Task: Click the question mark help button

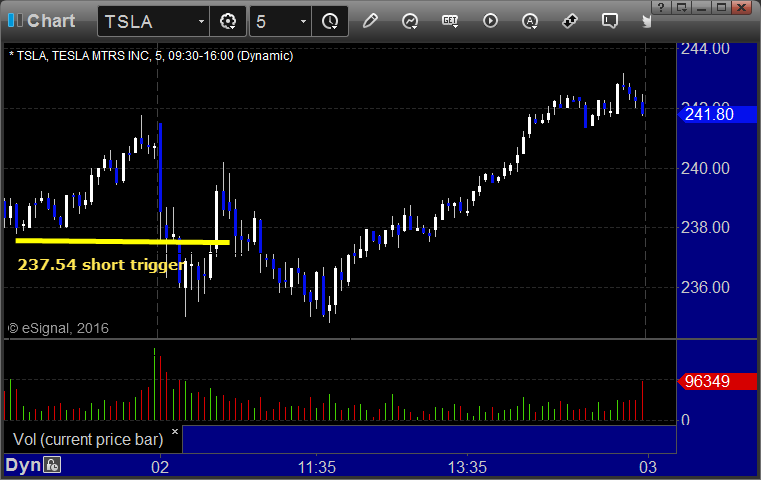Action: 661,7
